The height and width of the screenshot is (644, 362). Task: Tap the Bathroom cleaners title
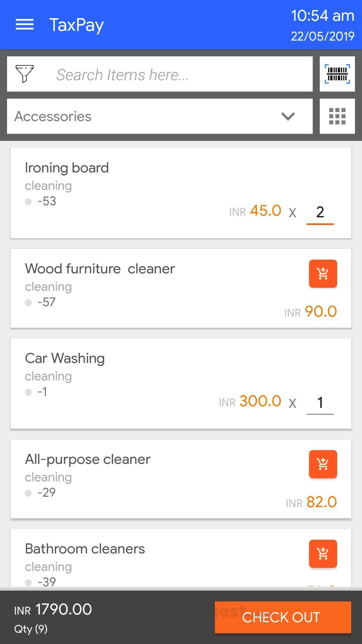(x=85, y=549)
